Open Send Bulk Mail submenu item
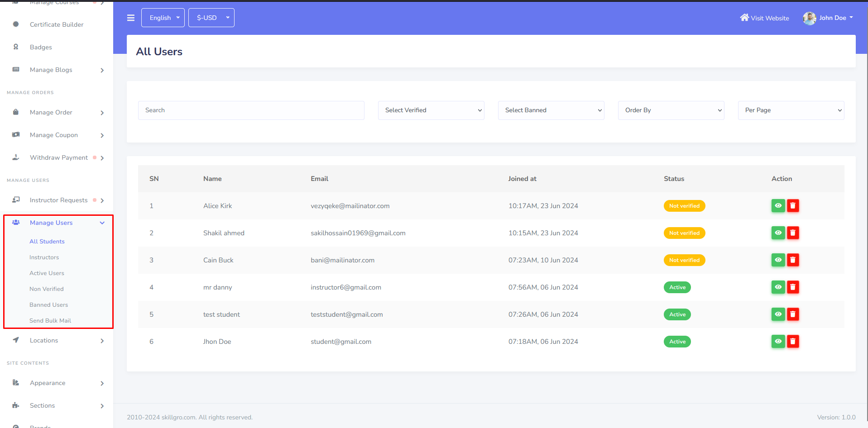 coord(50,321)
